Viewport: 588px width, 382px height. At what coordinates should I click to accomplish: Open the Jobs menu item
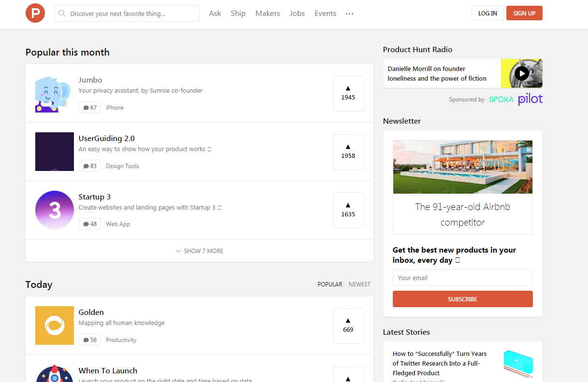(297, 14)
